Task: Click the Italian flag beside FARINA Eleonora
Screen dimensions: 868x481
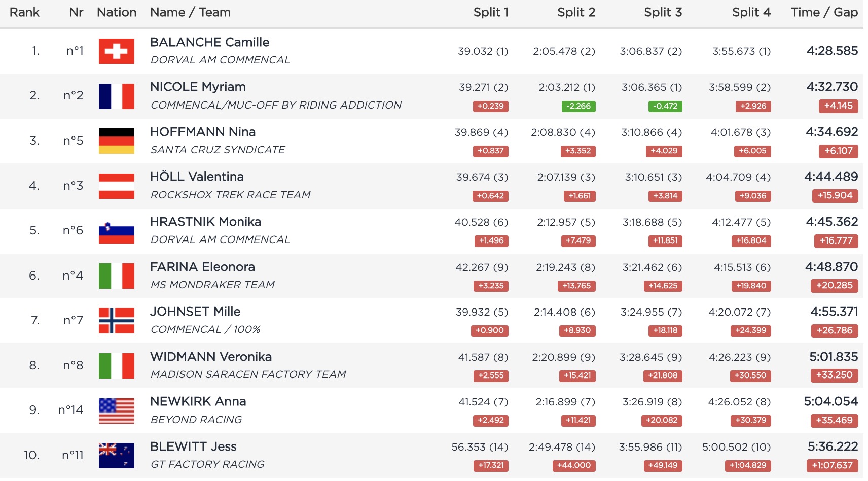Action: [117, 276]
